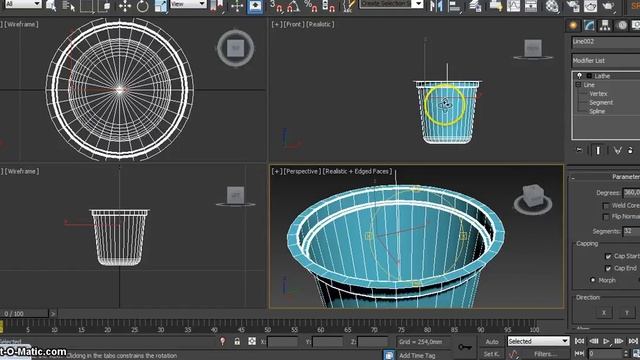The width and height of the screenshot is (640, 360).
Task: Click Perspective viewport label menu
Action: coord(302,171)
